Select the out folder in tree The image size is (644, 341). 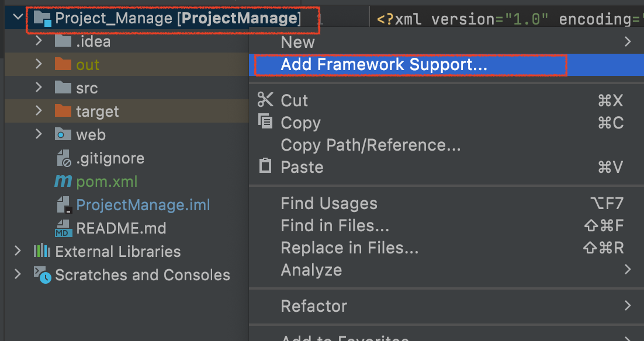point(88,65)
